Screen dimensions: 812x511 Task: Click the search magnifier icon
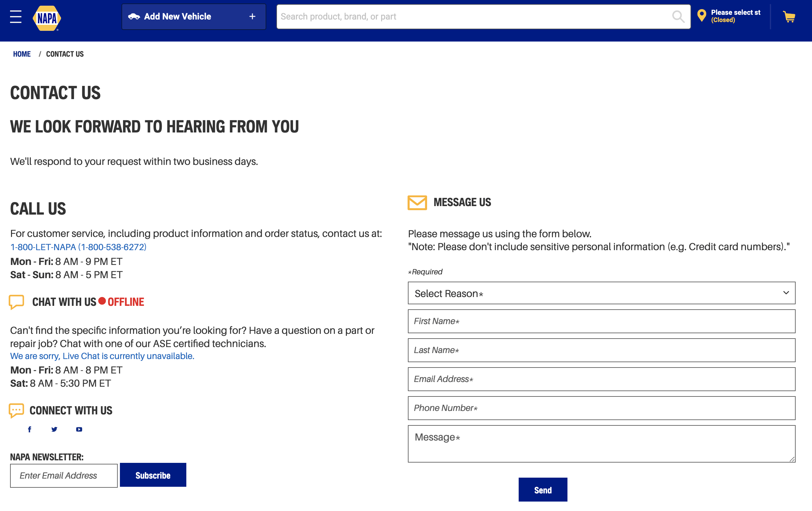pyautogui.click(x=678, y=16)
